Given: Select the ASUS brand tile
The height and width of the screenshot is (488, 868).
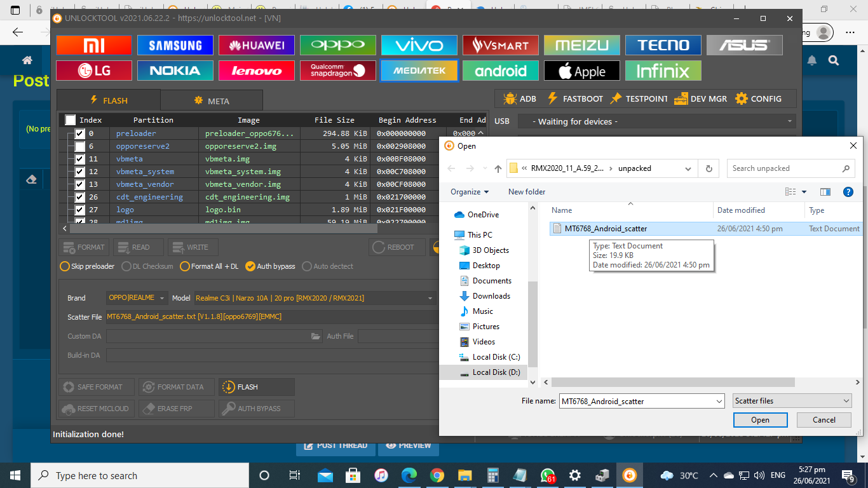Looking at the screenshot, I should point(745,45).
